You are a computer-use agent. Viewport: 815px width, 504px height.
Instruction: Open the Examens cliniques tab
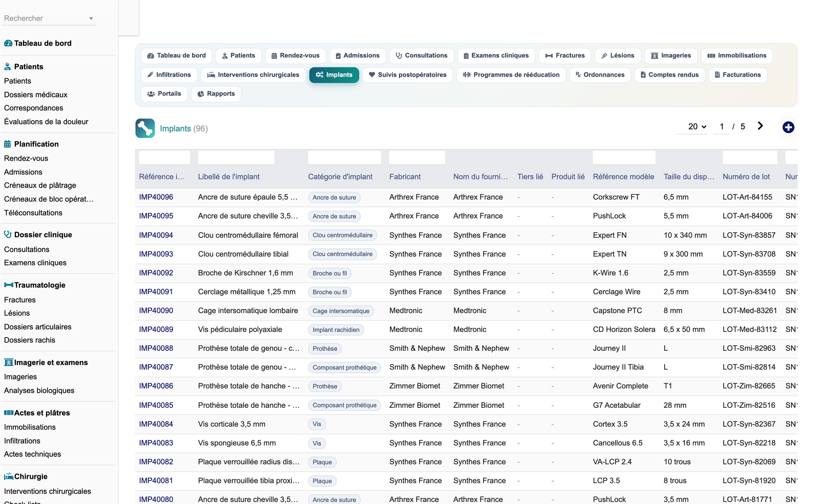point(496,56)
